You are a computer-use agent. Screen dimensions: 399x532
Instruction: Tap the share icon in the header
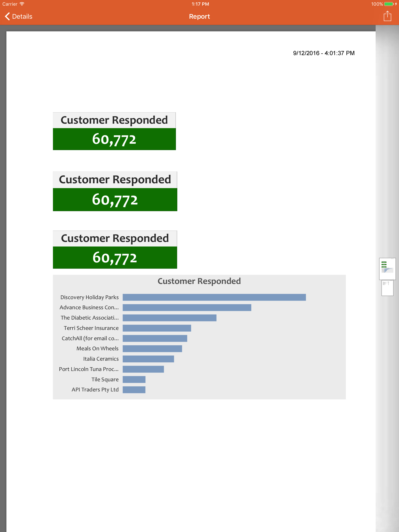pos(387,16)
